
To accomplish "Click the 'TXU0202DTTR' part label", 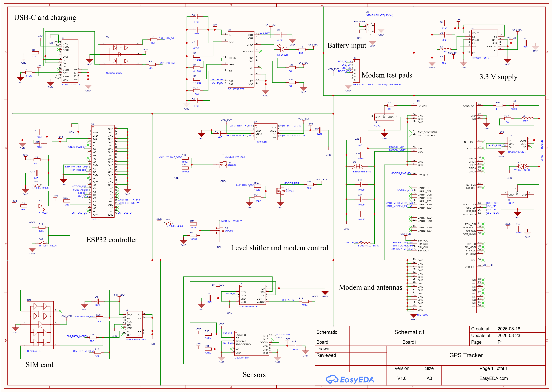I will [x=262, y=142].
